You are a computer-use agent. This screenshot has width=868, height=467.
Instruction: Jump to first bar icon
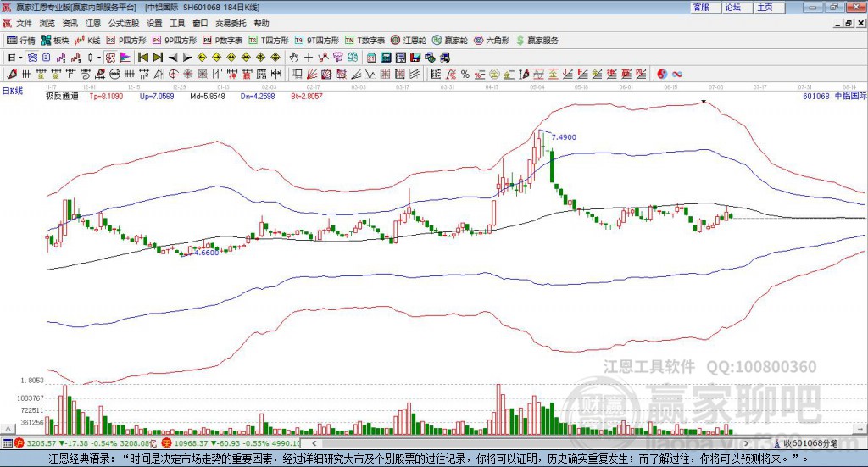tap(142, 58)
